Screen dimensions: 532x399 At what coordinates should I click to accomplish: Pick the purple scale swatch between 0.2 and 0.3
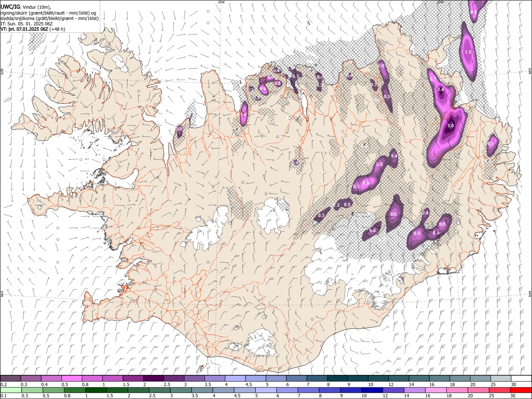(10, 378)
